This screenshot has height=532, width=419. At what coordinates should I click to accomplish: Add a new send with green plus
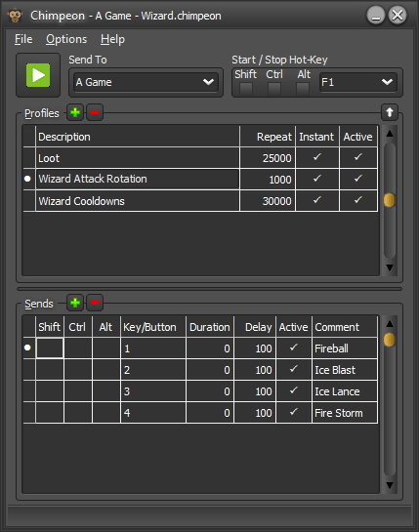(75, 303)
